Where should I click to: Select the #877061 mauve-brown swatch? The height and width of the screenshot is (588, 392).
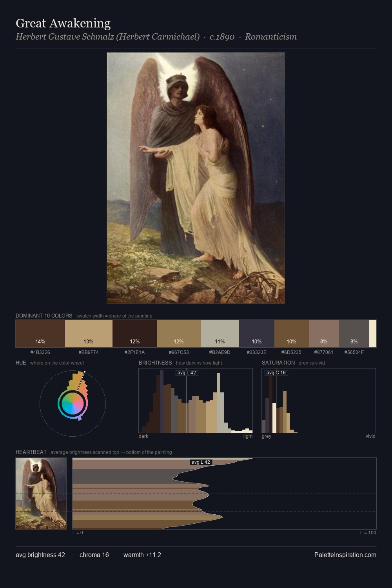click(324, 334)
